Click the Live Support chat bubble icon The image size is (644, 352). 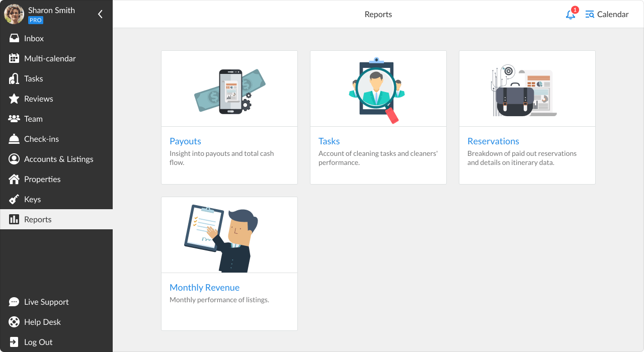tap(14, 302)
